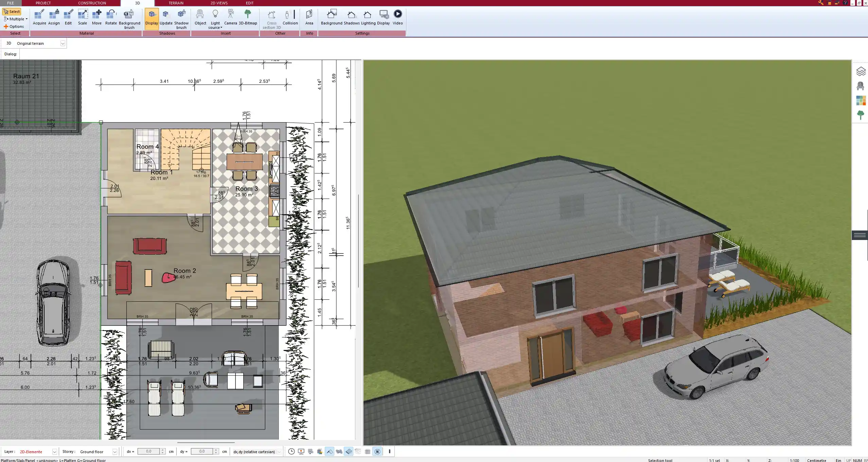
Task: Click the Select tool button
Action: pyautogui.click(x=12, y=12)
